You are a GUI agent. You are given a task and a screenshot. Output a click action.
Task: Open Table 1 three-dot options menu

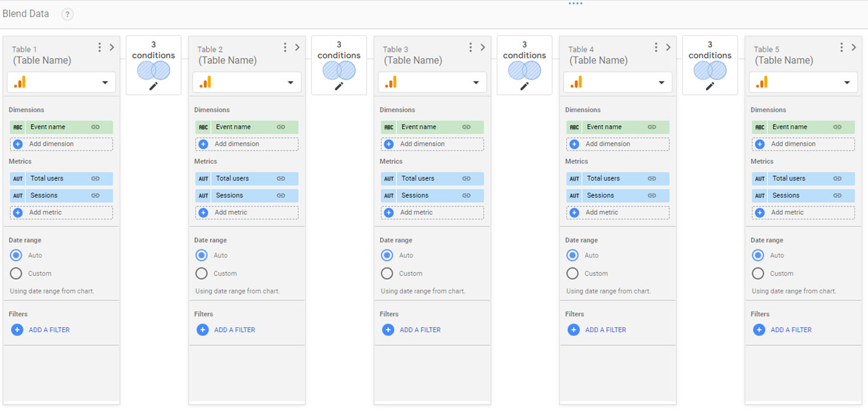(99, 47)
